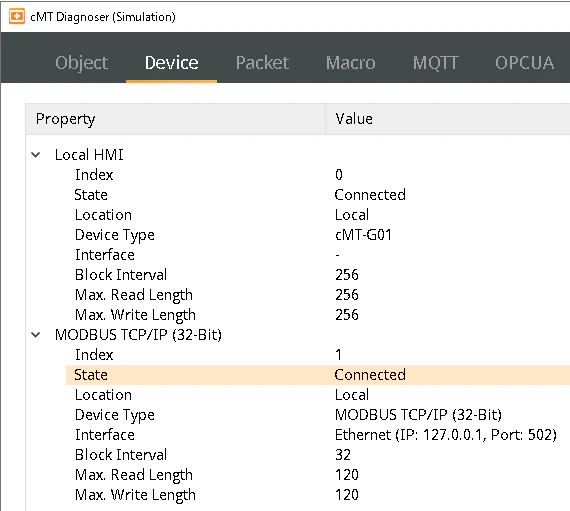Click highlighted State row under MODBUS TCP/IP
Image resolution: width=570 pixels, height=511 pixels.
click(x=318, y=375)
